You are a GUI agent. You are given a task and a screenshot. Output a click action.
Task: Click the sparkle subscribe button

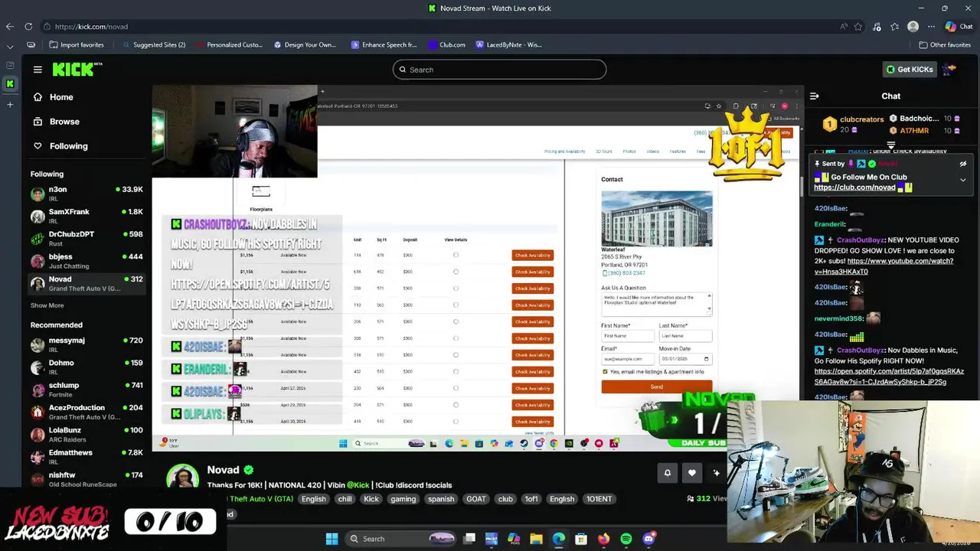(x=717, y=473)
